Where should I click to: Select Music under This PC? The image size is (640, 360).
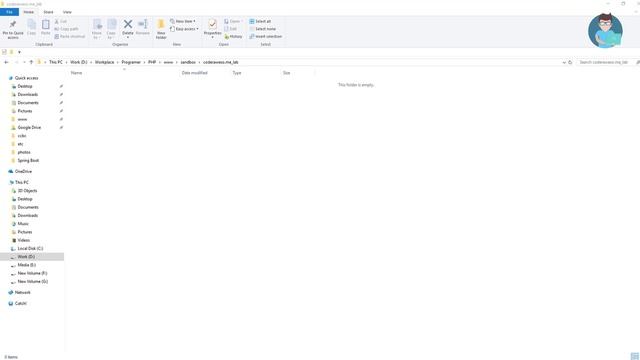pyautogui.click(x=23, y=224)
